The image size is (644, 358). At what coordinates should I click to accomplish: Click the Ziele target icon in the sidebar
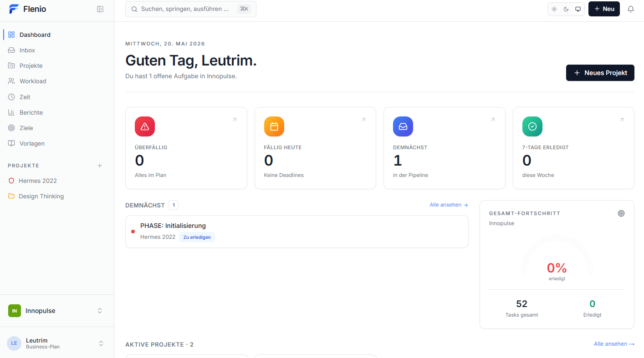[x=11, y=128]
